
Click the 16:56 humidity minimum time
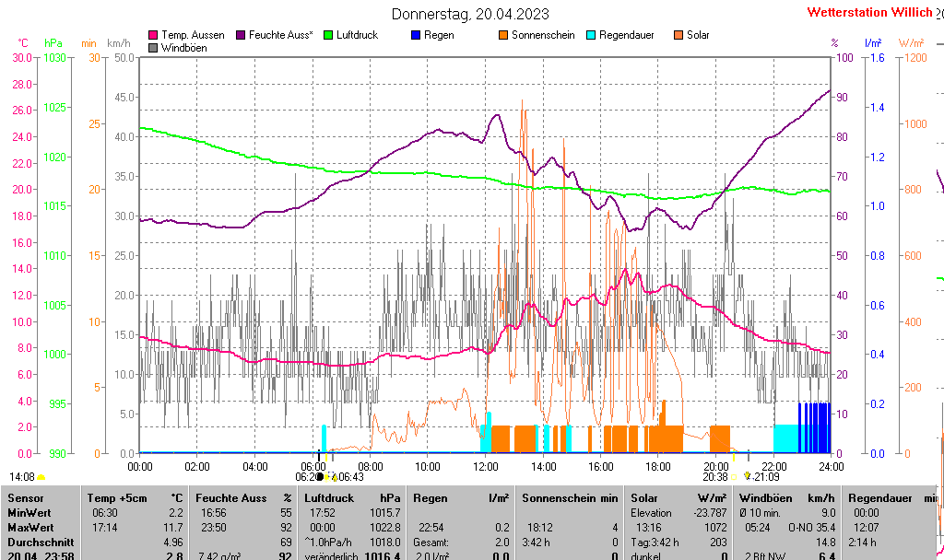click(x=214, y=513)
